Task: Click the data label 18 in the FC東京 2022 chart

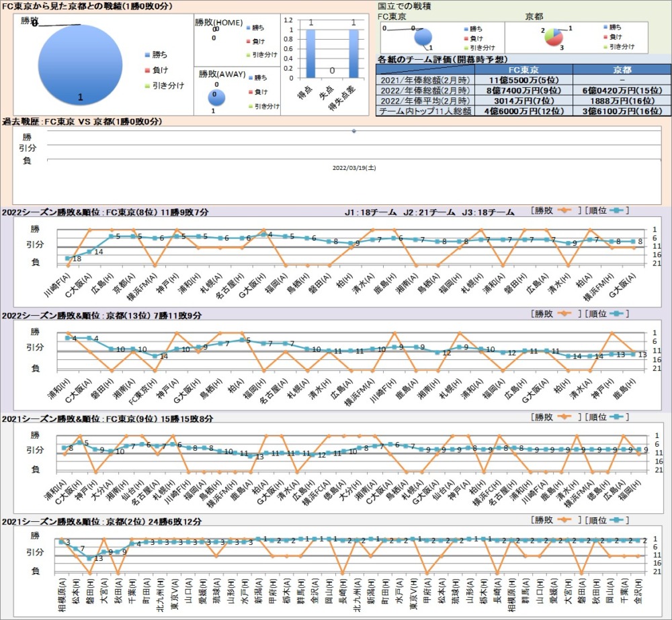Action: tap(77, 259)
